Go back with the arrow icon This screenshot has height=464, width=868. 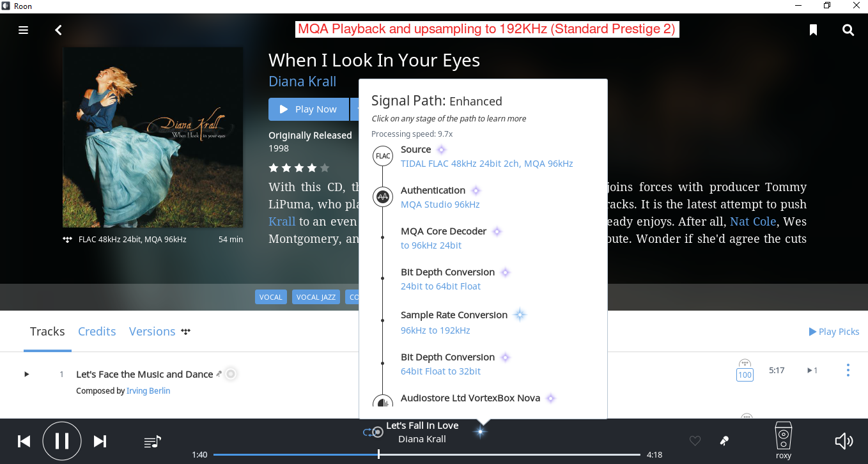click(58, 30)
